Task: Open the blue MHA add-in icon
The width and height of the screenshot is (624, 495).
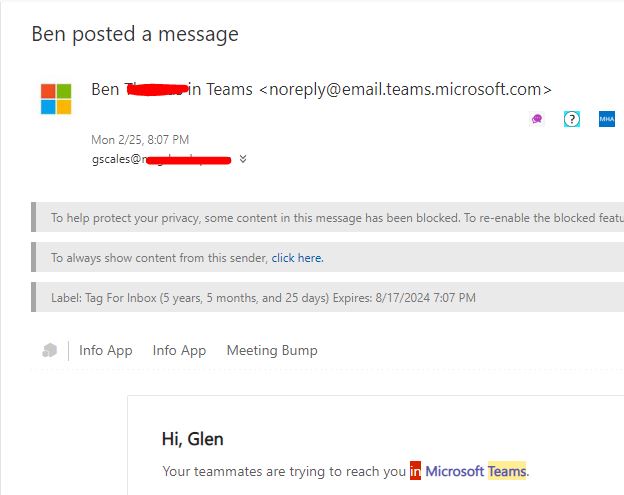Action: [606, 119]
